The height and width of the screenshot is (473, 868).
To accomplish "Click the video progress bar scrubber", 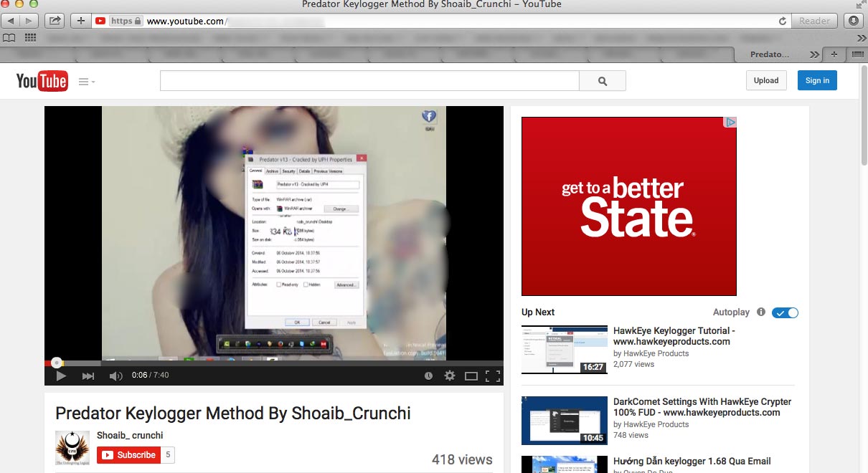I will click(x=57, y=363).
